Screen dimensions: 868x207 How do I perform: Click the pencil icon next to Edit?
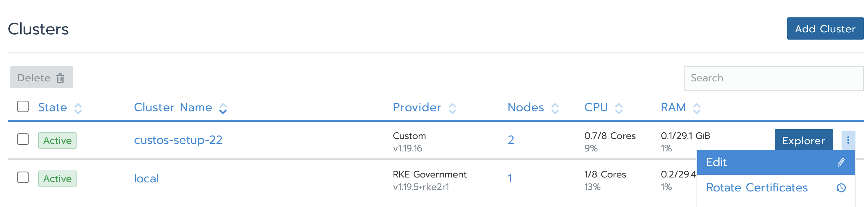click(841, 162)
